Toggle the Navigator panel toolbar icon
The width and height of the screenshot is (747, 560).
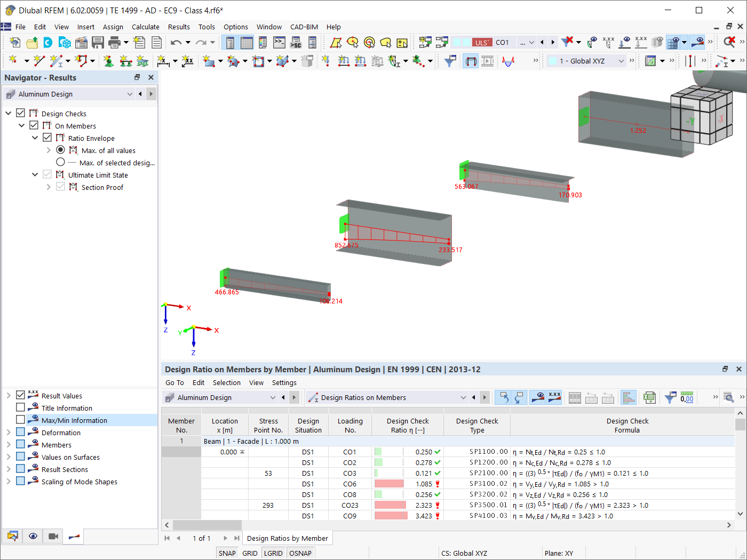230,43
